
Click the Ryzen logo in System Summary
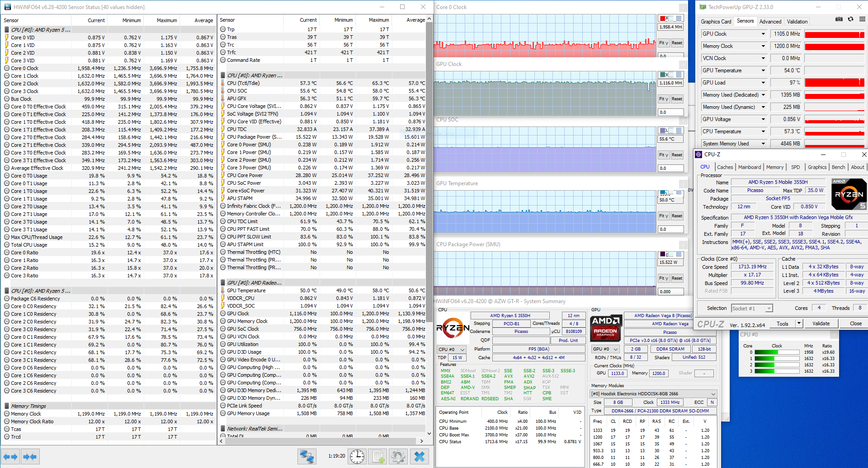453,328
